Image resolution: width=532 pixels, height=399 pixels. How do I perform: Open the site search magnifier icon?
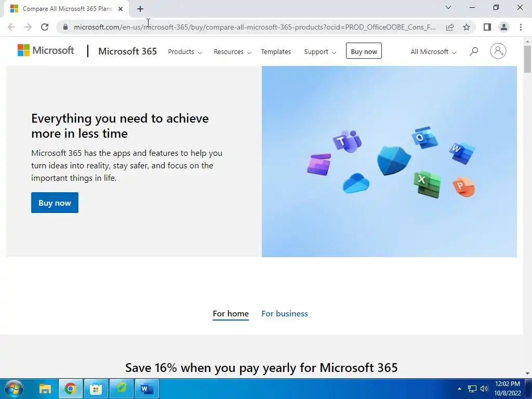[474, 51]
